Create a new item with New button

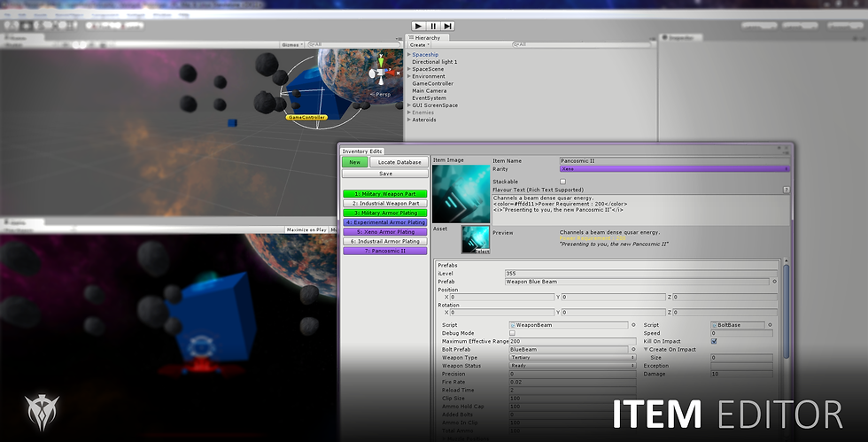coord(355,162)
